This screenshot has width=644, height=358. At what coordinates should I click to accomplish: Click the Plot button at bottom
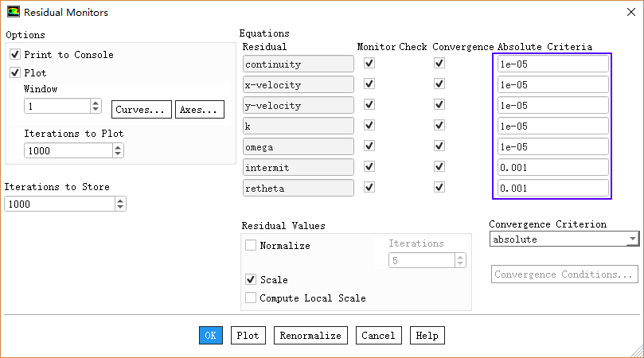pyautogui.click(x=248, y=336)
